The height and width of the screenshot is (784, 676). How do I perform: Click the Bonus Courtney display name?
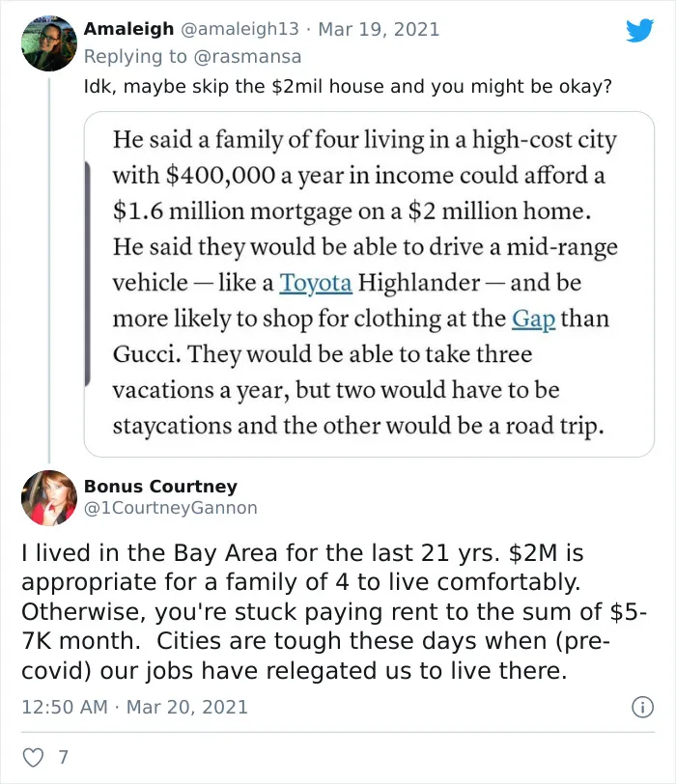tap(160, 487)
